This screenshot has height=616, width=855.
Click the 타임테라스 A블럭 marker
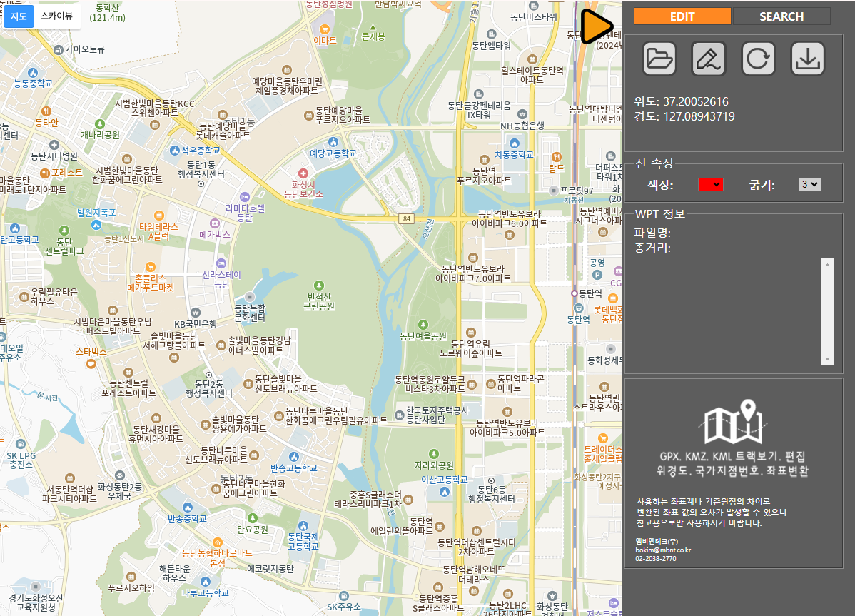click(158, 216)
